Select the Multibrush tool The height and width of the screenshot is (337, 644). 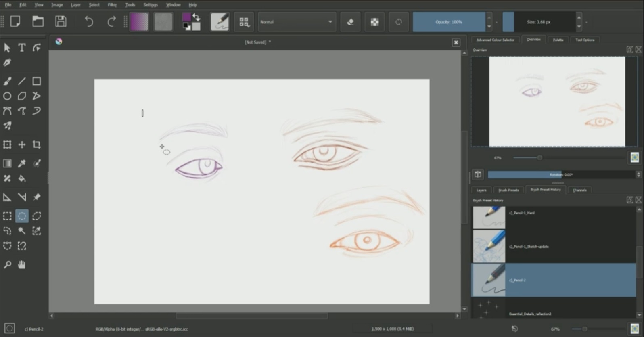coord(7,126)
